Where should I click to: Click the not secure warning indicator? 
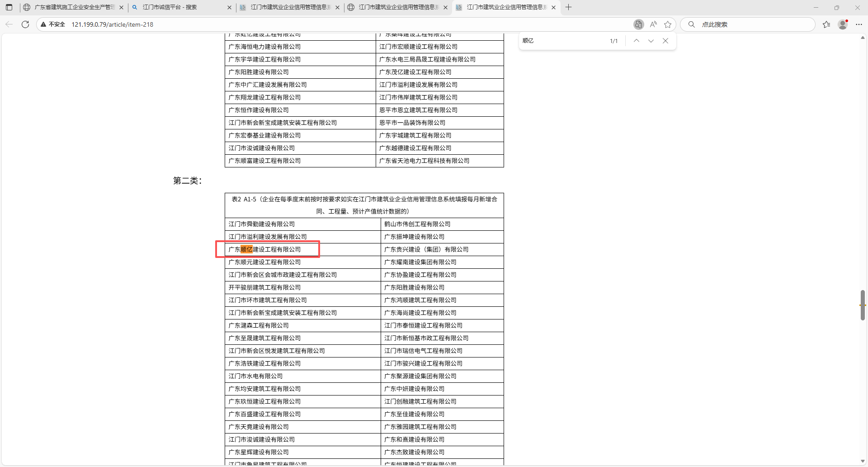click(53, 24)
